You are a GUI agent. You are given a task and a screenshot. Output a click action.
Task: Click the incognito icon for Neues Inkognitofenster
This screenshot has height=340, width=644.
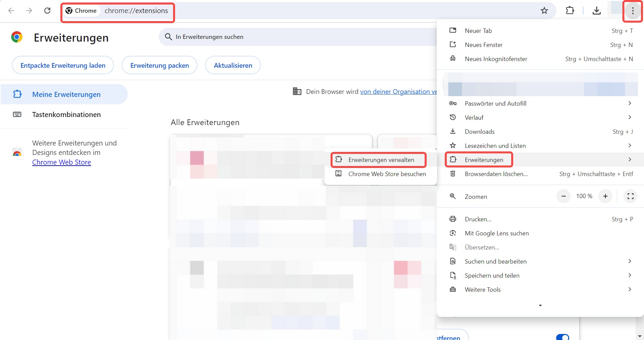[453, 59]
